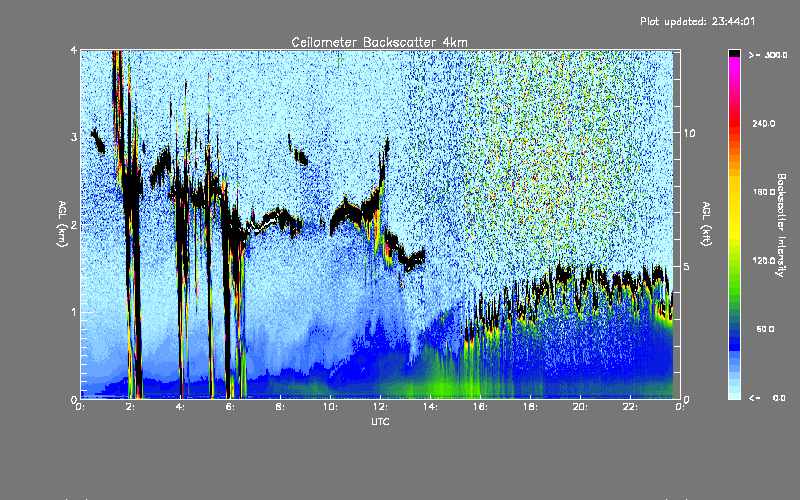This screenshot has height=500, width=800.
Task: Click the 4: tick label on UTC axis
Action: click(181, 407)
